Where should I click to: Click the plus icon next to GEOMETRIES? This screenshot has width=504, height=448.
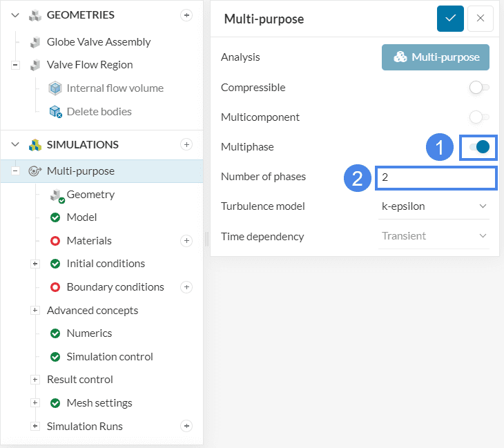(x=186, y=15)
